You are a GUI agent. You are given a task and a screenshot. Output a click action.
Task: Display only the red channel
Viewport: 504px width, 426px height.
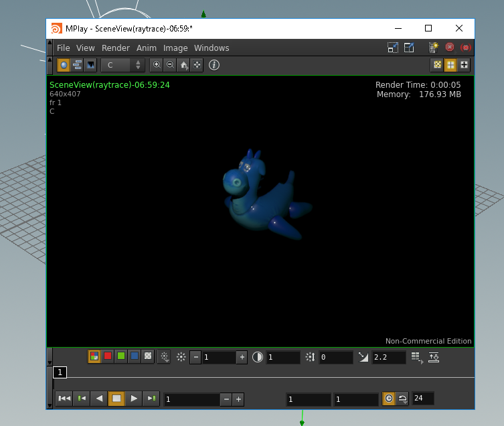pos(108,356)
